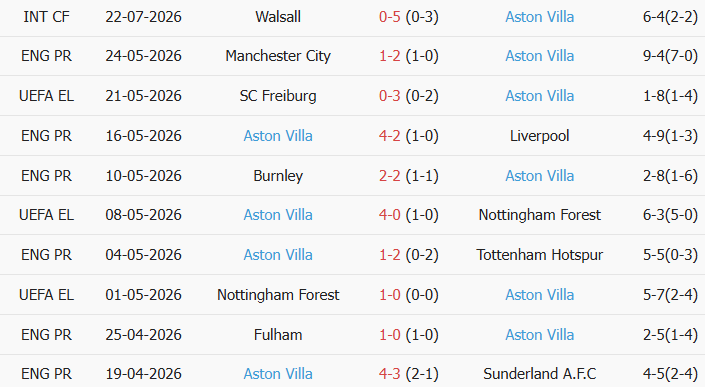
Task: Click Burnley team name
Action: coord(278,176)
